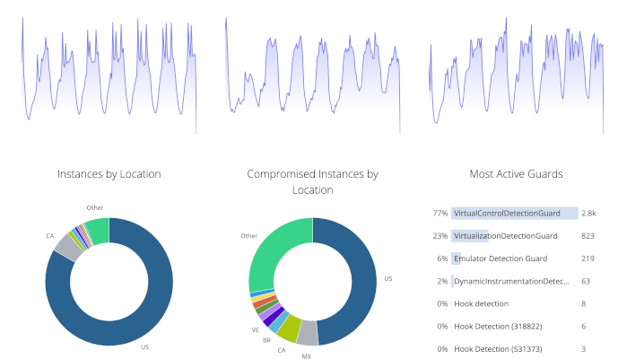
Task: Click the Instances by Location chart title
Action: [109, 174]
